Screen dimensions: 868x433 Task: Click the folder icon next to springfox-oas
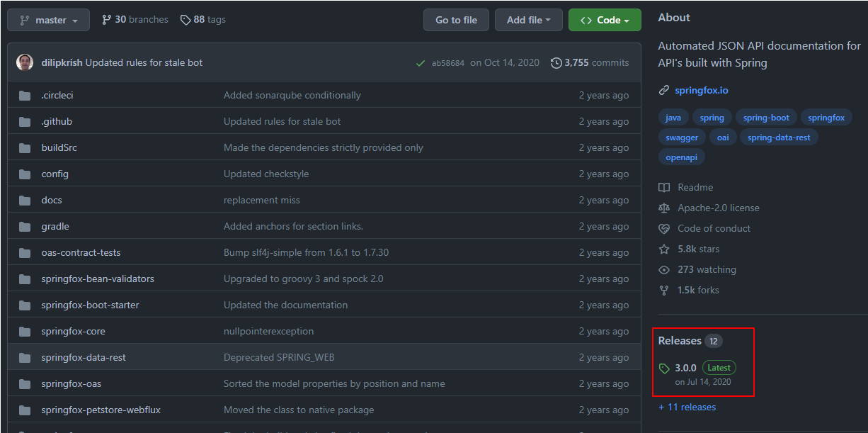click(x=25, y=383)
